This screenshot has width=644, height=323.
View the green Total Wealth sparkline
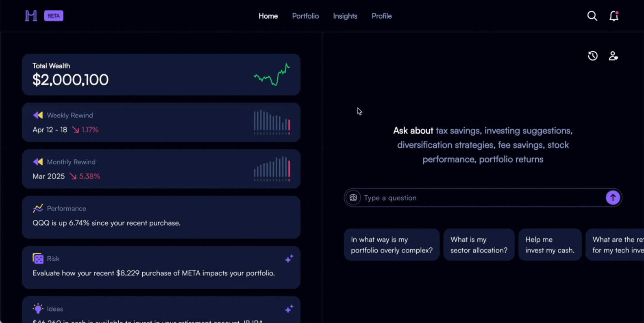(x=272, y=74)
